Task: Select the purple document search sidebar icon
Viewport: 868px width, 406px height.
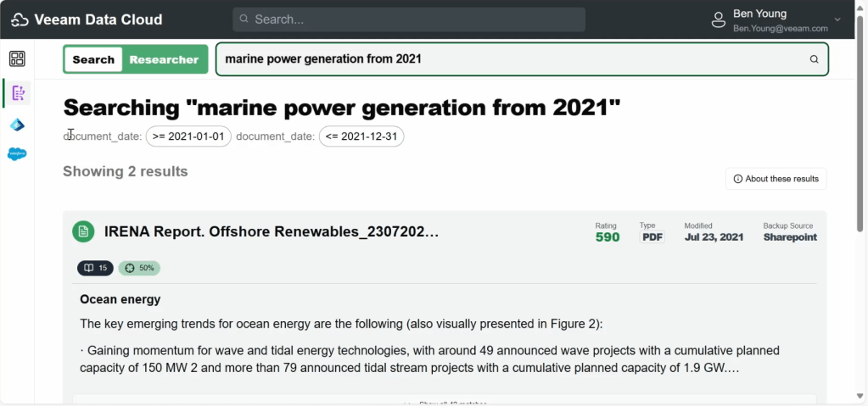Action: tap(17, 93)
